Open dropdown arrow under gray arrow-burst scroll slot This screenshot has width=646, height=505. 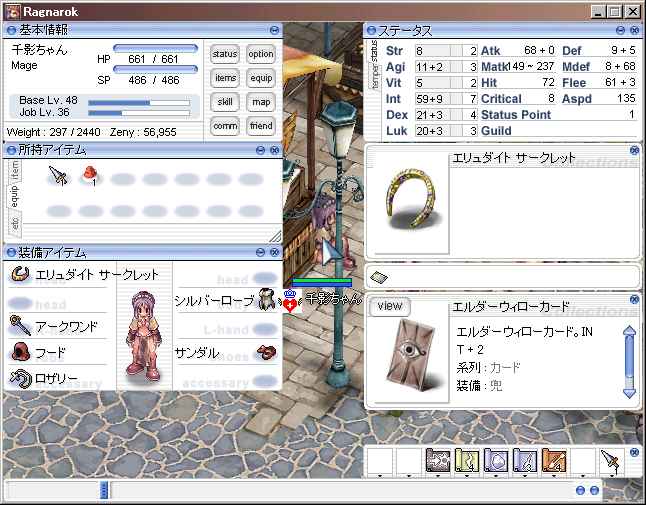click(438, 475)
